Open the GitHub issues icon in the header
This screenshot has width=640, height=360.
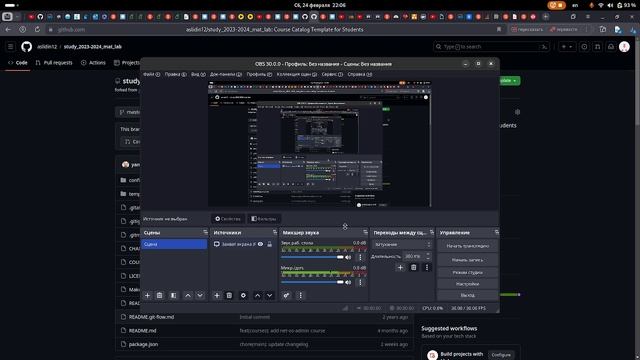point(584,47)
